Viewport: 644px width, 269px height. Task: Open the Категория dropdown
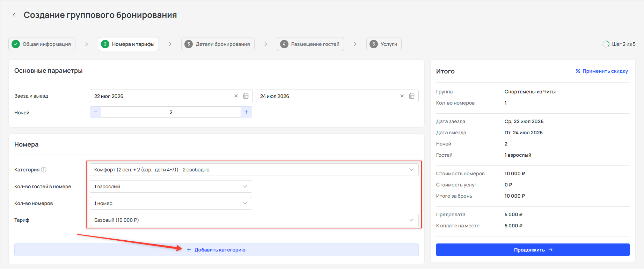(254, 170)
